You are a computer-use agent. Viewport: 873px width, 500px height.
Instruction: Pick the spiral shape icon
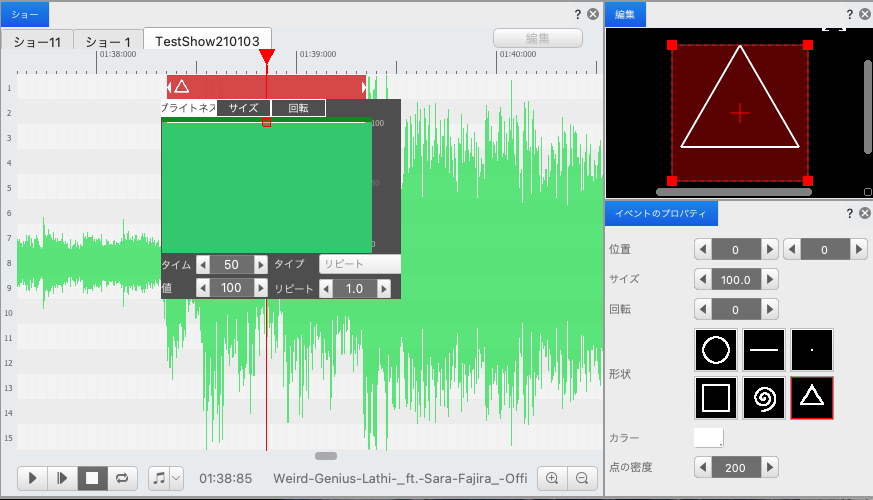[x=763, y=398]
